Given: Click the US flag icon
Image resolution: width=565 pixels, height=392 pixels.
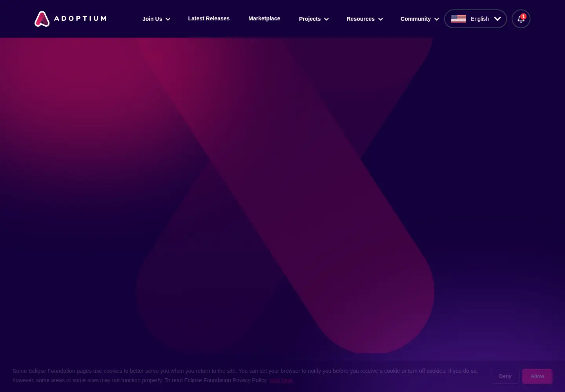Looking at the screenshot, I should (459, 19).
